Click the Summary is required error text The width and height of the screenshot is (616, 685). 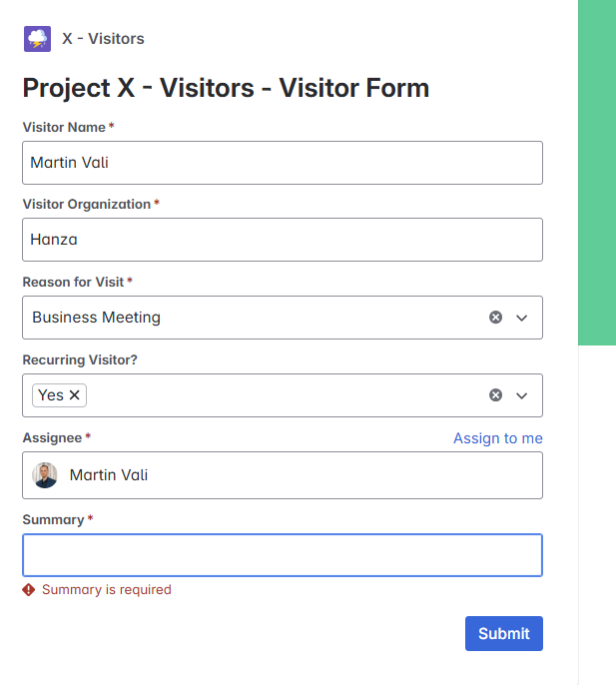coord(107,590)
